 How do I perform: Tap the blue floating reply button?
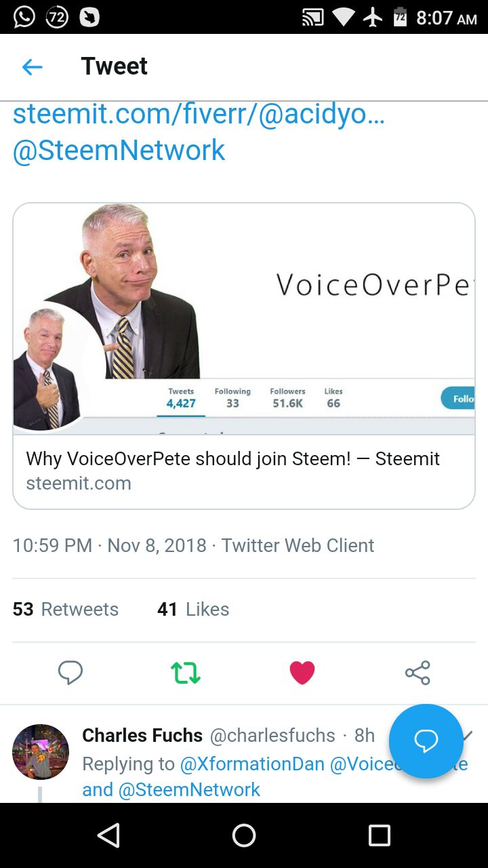pyautogui.click(x=426, y=741)
